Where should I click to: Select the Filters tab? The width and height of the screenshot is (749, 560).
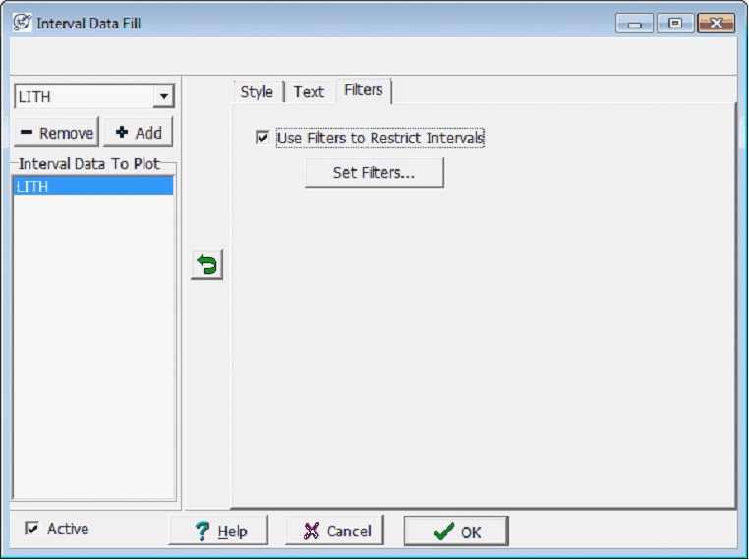tap(364, 90)
